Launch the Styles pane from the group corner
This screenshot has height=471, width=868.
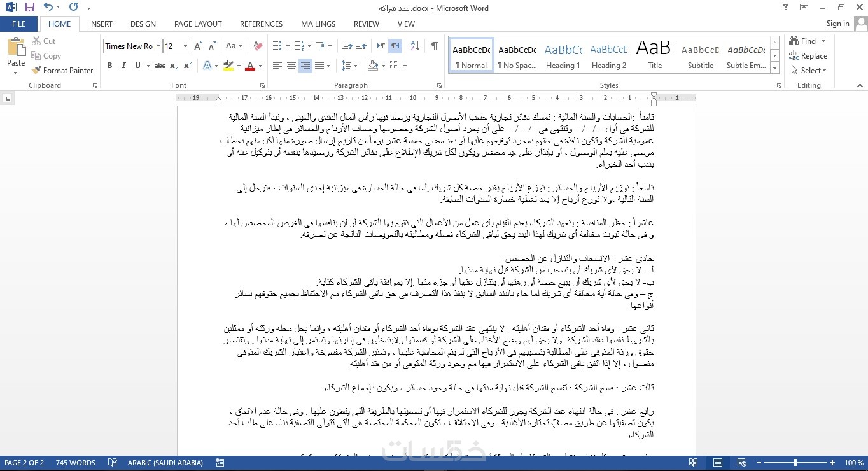pyautogui.click(x=778, y=85)
